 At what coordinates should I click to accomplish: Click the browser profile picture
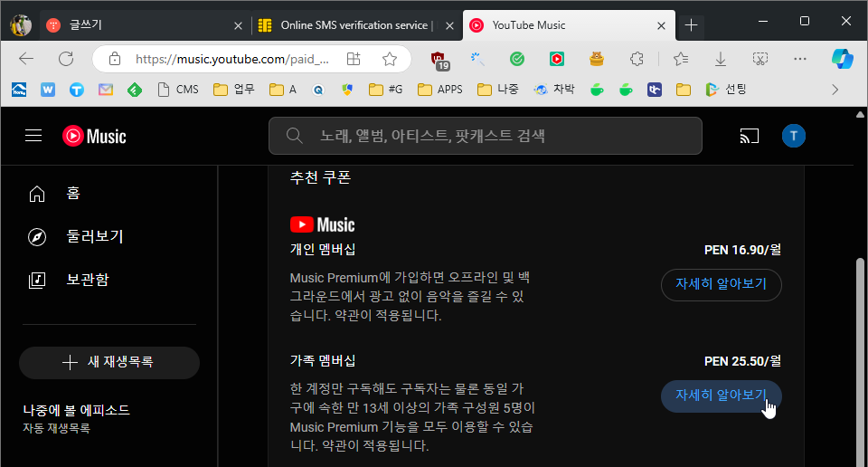21,25
